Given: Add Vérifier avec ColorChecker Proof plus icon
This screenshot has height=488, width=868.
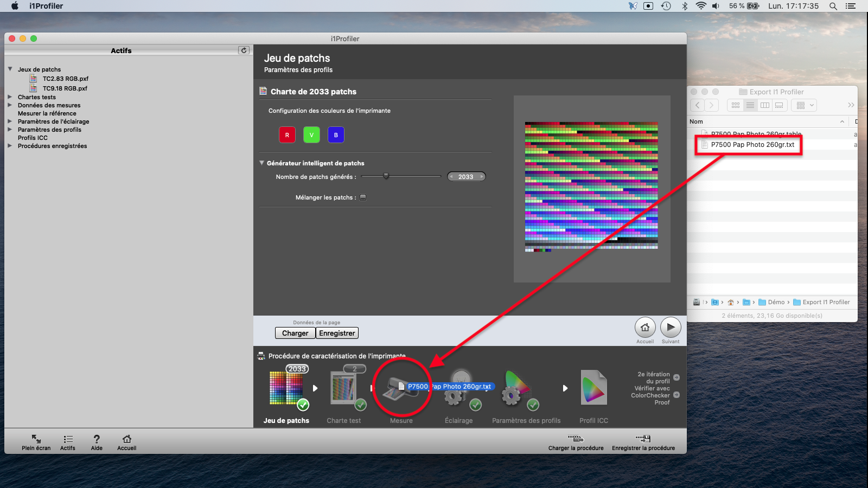Looking at the screenshot, I should point(676,395).
